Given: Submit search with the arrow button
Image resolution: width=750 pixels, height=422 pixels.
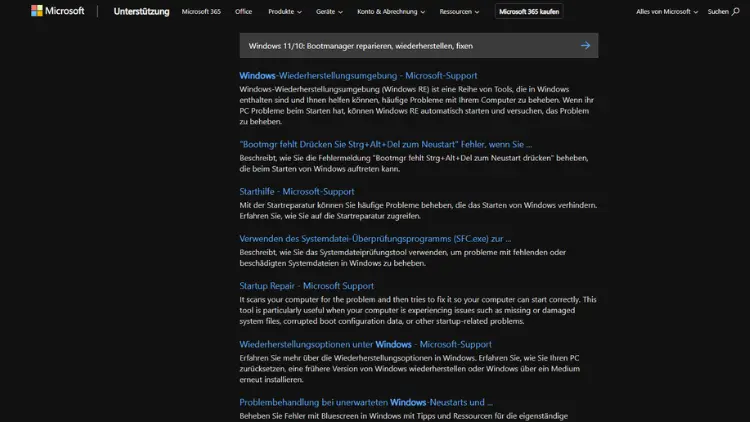Looking at the screenshot, I should pyautogui.click(x=585, y=45).
